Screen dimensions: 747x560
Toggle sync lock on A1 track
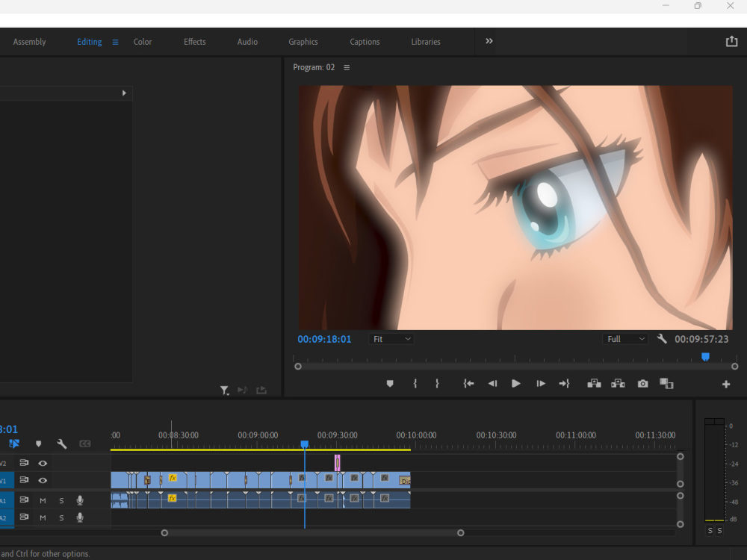[24, 500]
